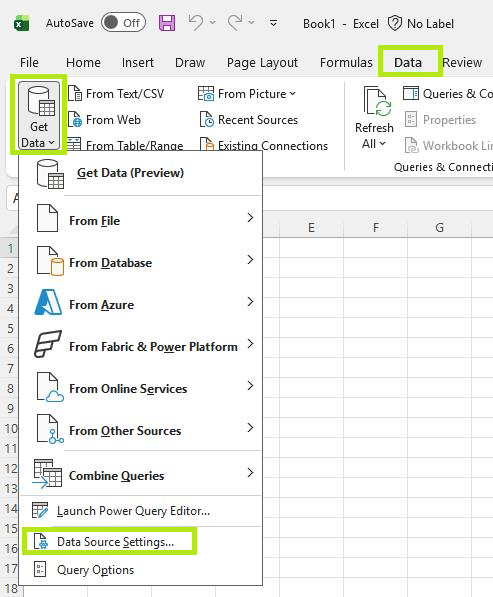
Task: Click the Azure logo icon
Action: [48, 302]
